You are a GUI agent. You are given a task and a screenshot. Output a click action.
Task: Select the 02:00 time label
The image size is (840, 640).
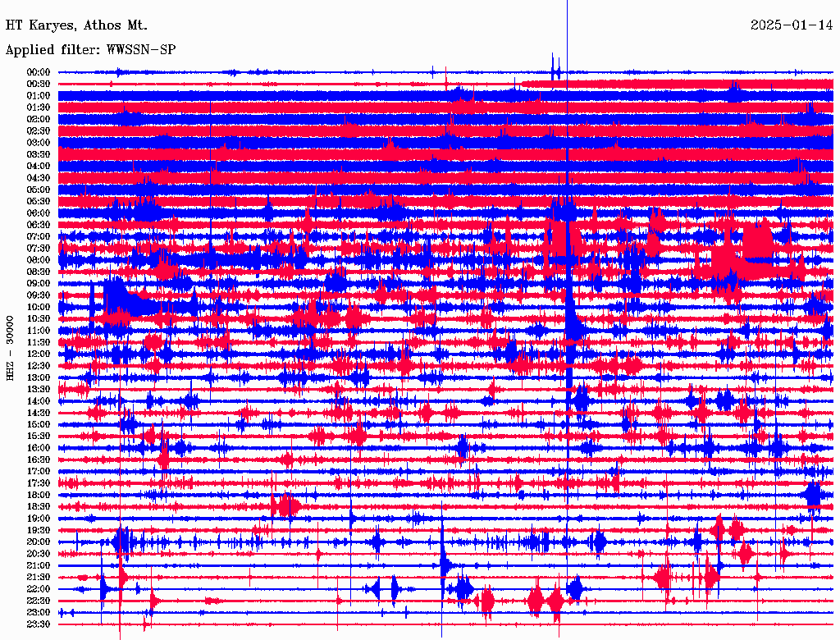click(x=39, y=120)
